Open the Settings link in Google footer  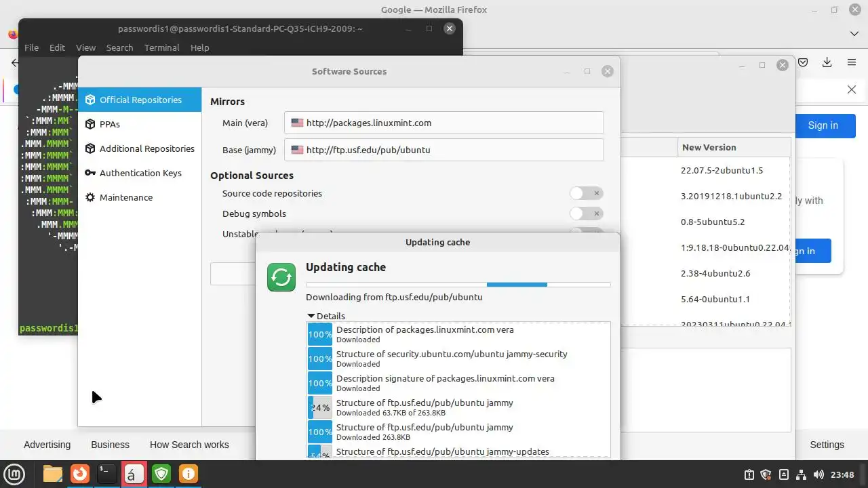coord(827,445)
